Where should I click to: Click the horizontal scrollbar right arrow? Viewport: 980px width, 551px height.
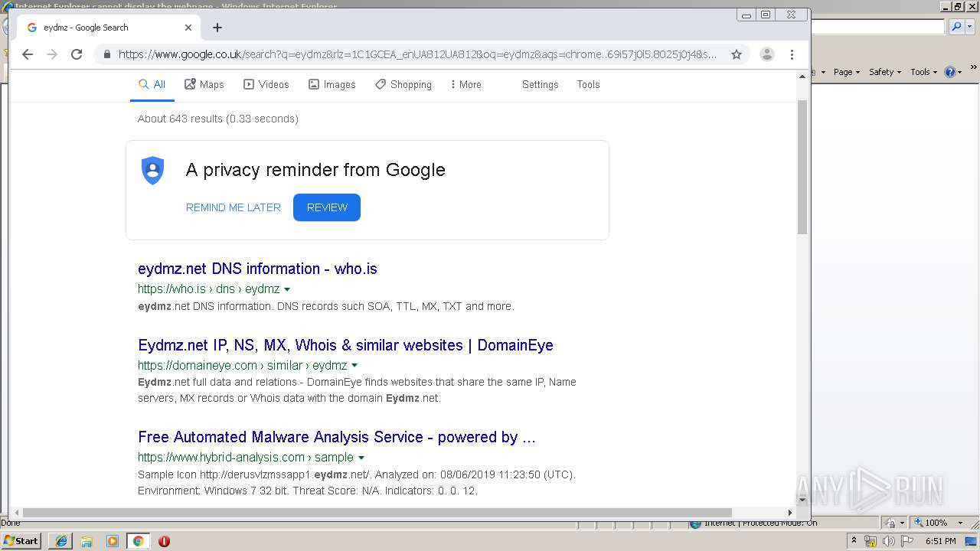790,513
